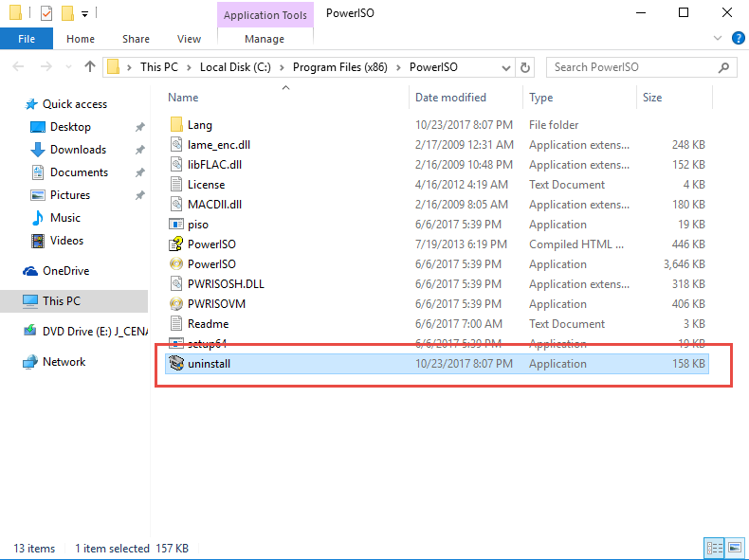The height and width of the screenshot is (560, 749).
Task: Click the Forward navigation arrow
Action: [x=46, y=66]
